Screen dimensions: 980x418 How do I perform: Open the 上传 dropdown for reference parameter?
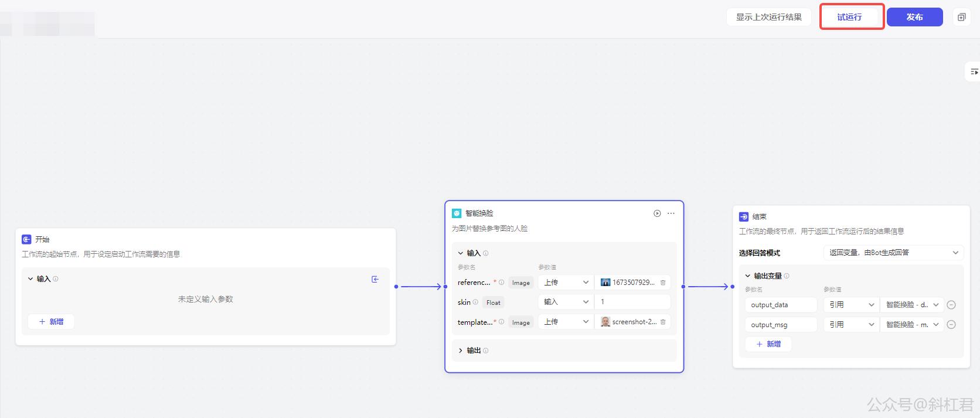tap(566, 283)
